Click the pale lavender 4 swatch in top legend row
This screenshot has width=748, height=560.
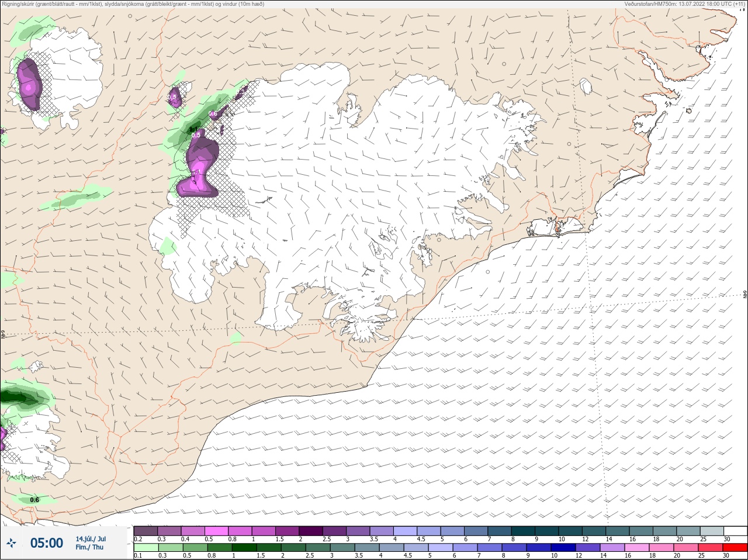pyautogui.click(x=406, y=531)
